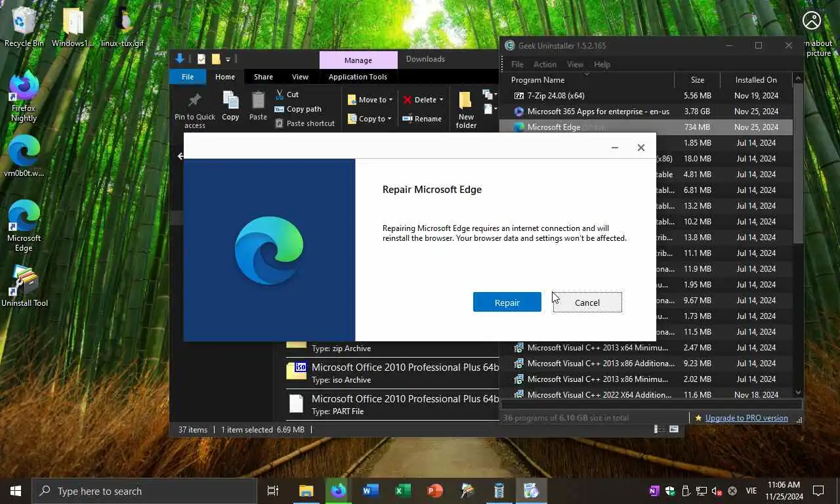Open Recycle Bin desktop icon
The width and height of the screenshot is (840, 504).
point(24,27)
